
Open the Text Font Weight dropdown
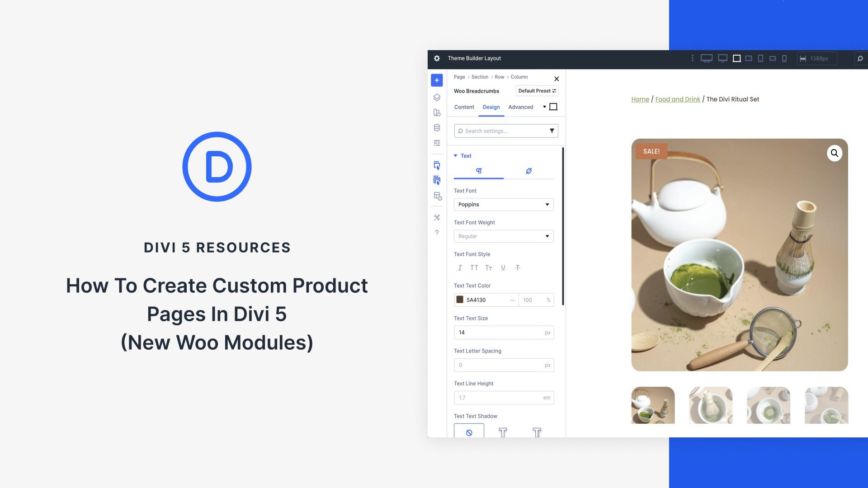coord(504,236)
